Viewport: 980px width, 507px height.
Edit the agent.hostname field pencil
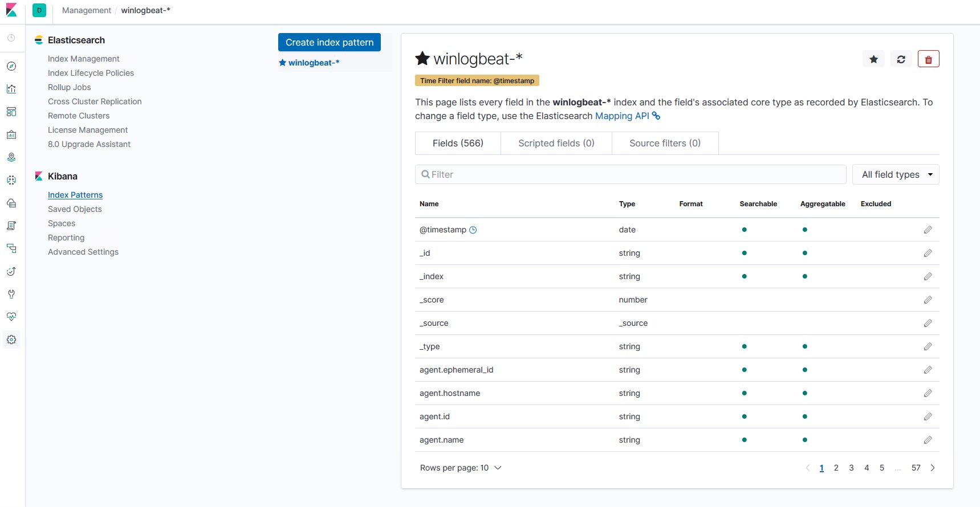[x=928, y=393]
